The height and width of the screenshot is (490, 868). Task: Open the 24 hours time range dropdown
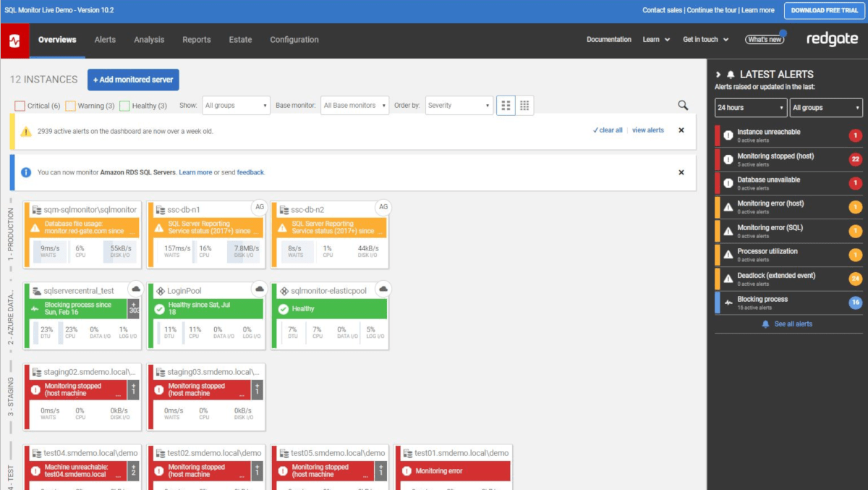(751, 108)
